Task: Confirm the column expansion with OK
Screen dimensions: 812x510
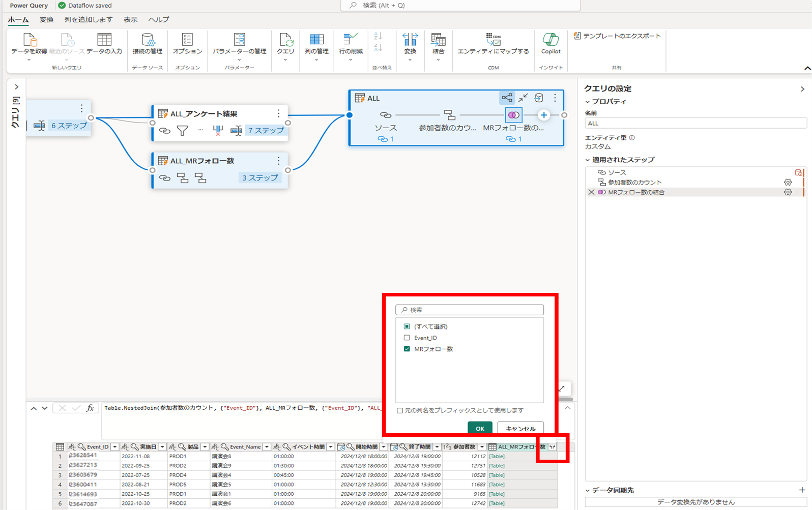Action: (x=480, y=428)
